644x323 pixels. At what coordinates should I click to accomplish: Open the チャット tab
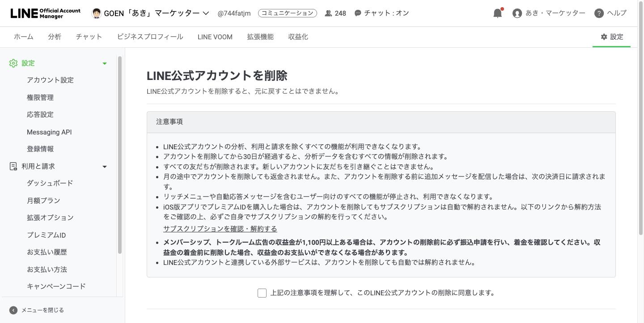89,37
